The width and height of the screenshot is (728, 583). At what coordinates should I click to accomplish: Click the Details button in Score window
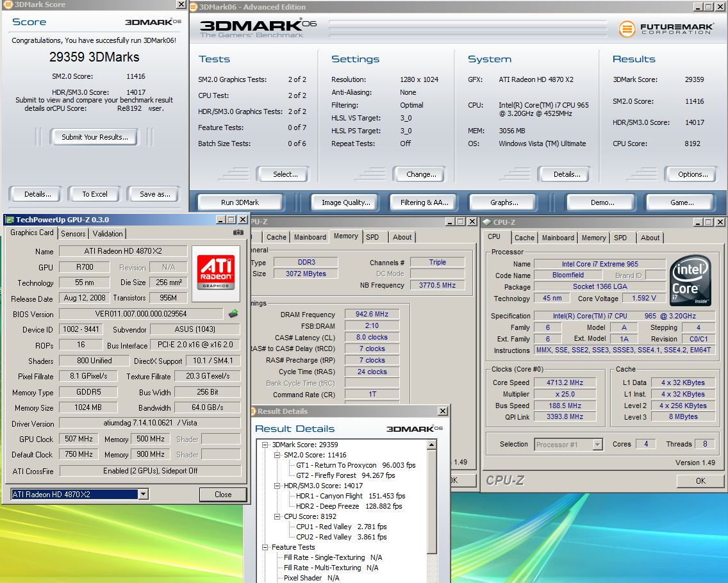tap(38, 194)
